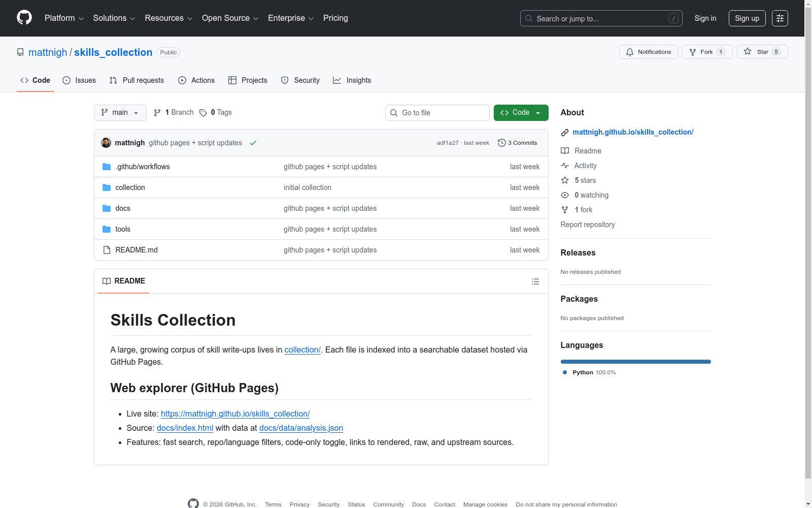Open the adf1a27 commit hash link
The width and height of the screenshot is (812, 508).
(x=448, y=143)
